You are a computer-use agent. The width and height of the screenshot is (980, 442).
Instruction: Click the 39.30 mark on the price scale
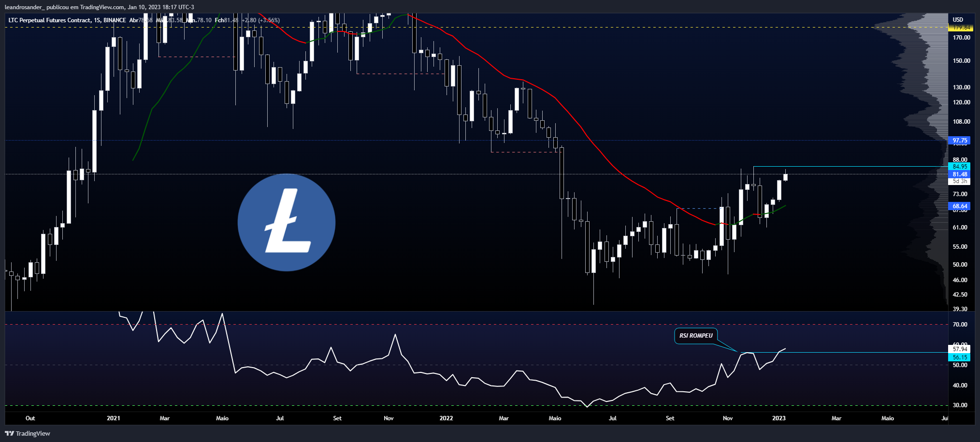(x=960, y=309)
